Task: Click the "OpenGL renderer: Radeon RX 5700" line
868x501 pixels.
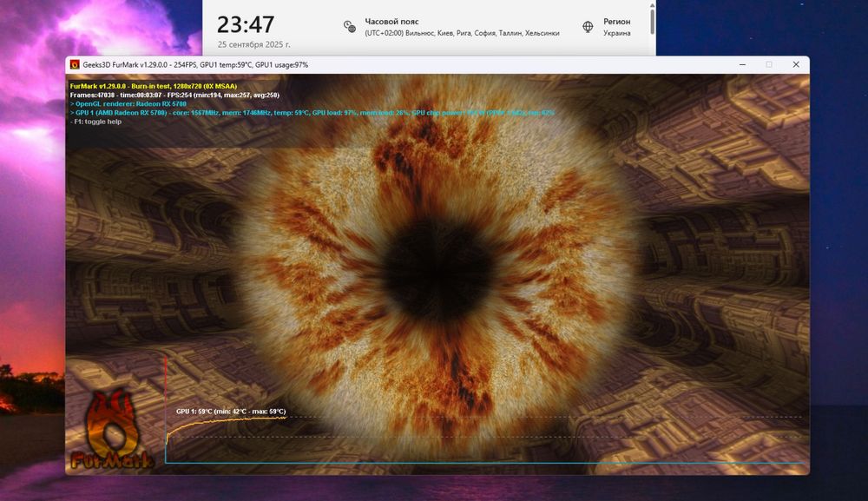Action: point(128,104)
